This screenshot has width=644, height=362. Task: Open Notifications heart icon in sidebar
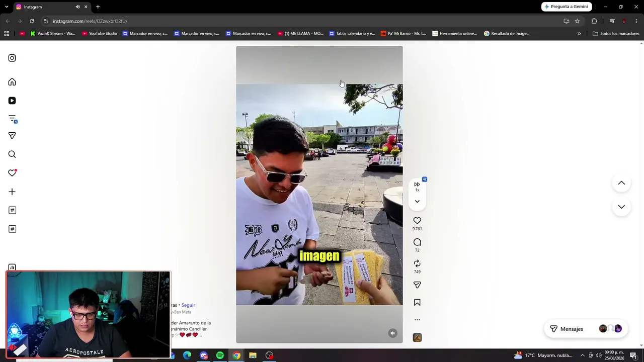click(12, 173)
